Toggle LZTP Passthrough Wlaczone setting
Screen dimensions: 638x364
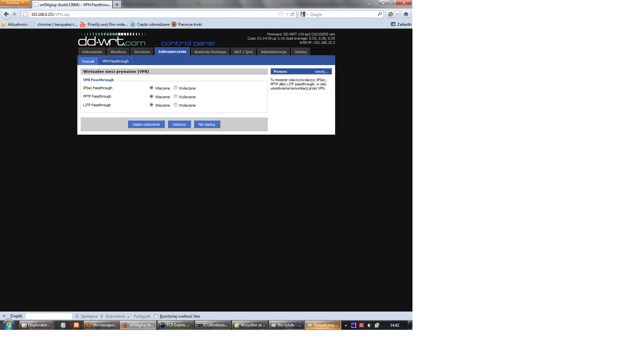152,105
